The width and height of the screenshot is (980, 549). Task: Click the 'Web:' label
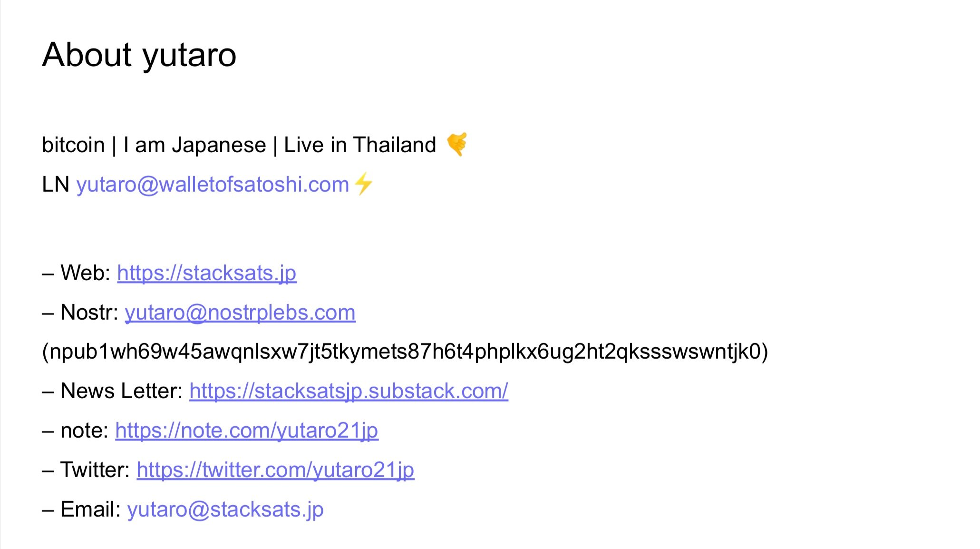pyautogui.click(x=86, y=273)
